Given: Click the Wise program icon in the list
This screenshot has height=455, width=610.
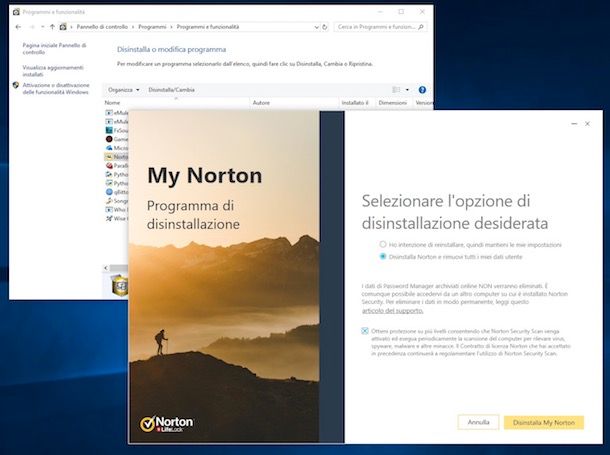Looking at the screenshot, I should point(109,219).
